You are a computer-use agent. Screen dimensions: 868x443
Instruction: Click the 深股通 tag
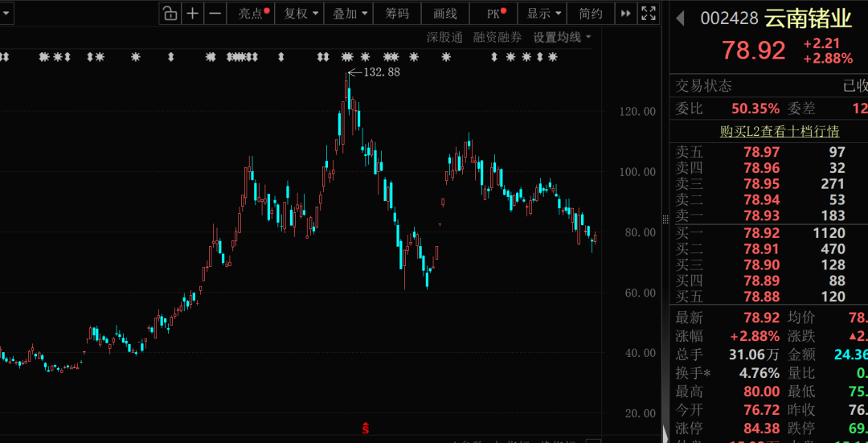[x=444, y=38]
